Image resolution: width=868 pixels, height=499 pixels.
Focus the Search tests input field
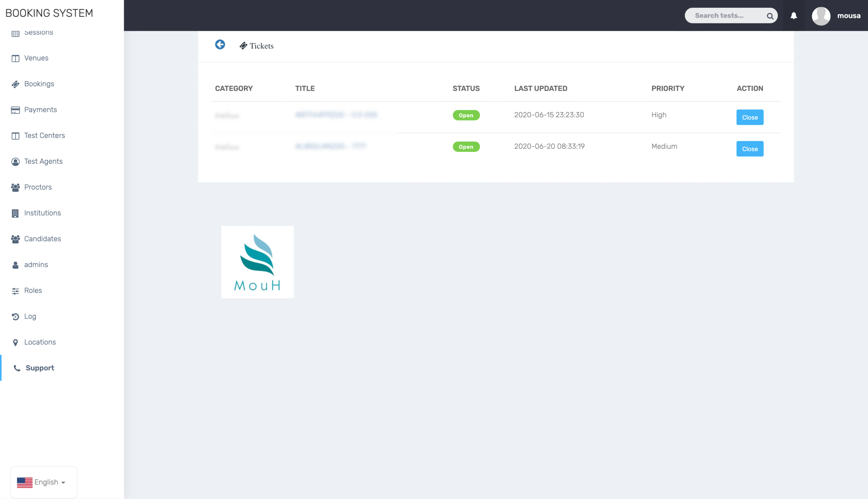[x=726, y=16]
